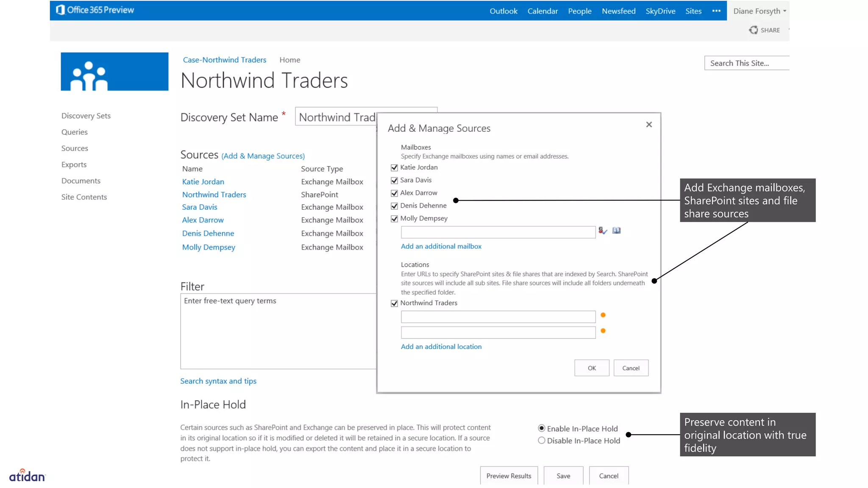Go to Exports in sidebar
The width and height of the screenshot is (868, 488).
pyautogui.click(x=74, y=164)
